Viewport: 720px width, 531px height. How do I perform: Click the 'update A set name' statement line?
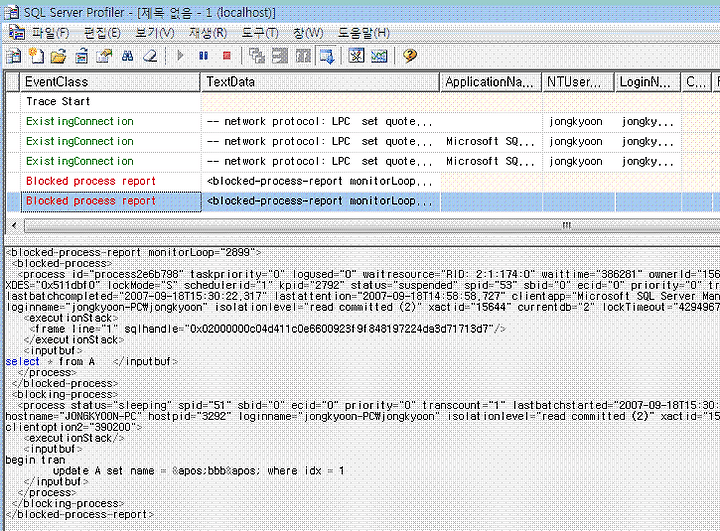(x=198, y=471)
